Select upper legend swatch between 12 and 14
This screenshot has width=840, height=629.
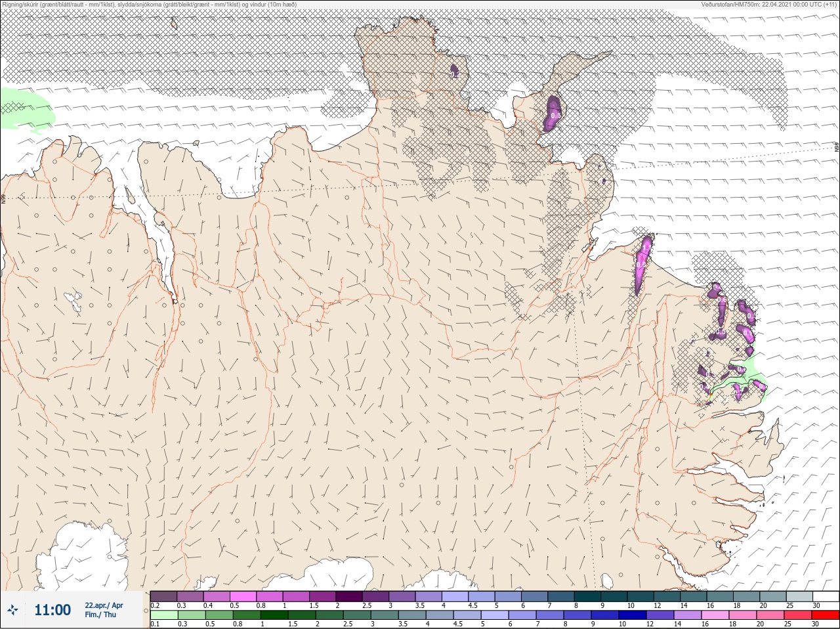668,596
